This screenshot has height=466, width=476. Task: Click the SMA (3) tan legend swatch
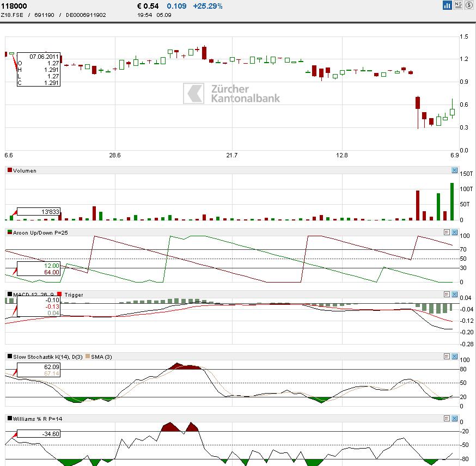coord(88,356)
